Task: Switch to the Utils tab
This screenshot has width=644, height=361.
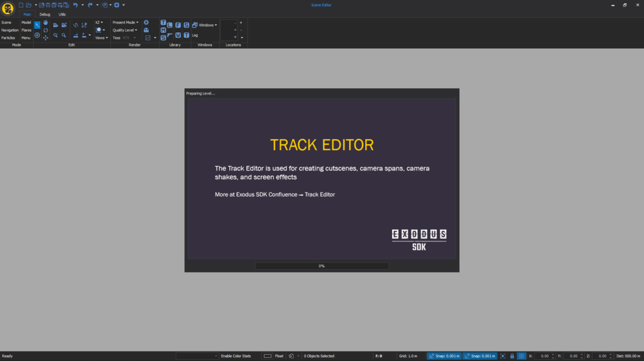Action: pos(62,14)
